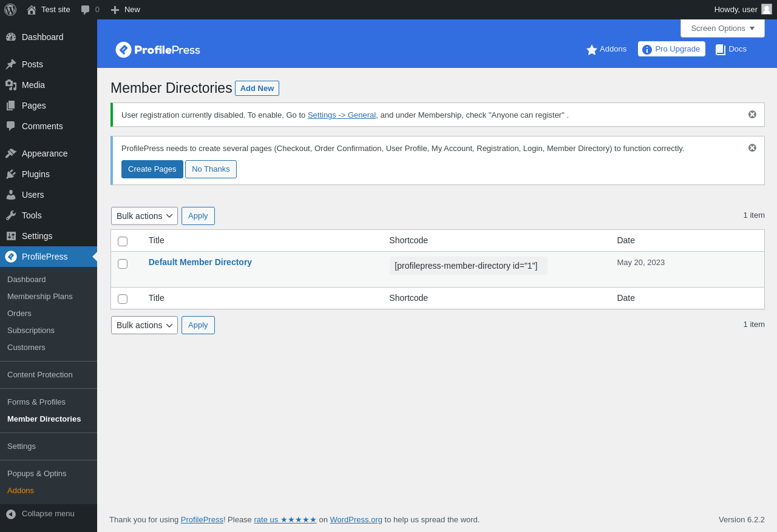The width and height of the screenshot is (777, 532).
Task: Open the WordPress logo menu
Action: tap(10, 10)
